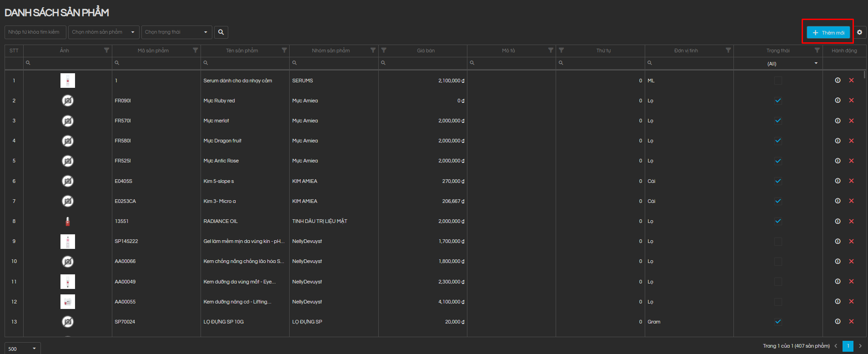The image size is (868, 354).
Task: Click delete X icon for Mực Ruby red
Action: [x=851, y=101]
